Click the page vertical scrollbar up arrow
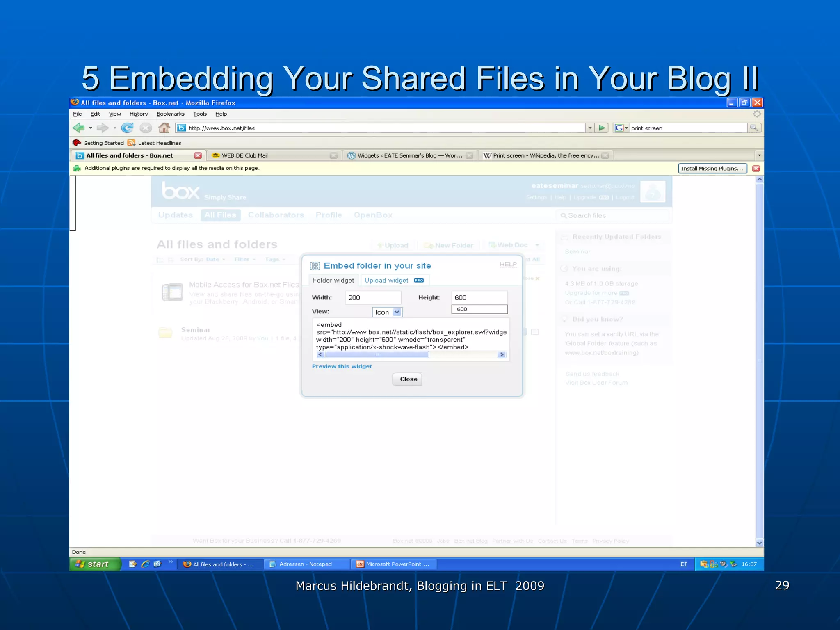Image resolution: width=840 pixels, height=630 pixels. (759, 179)
